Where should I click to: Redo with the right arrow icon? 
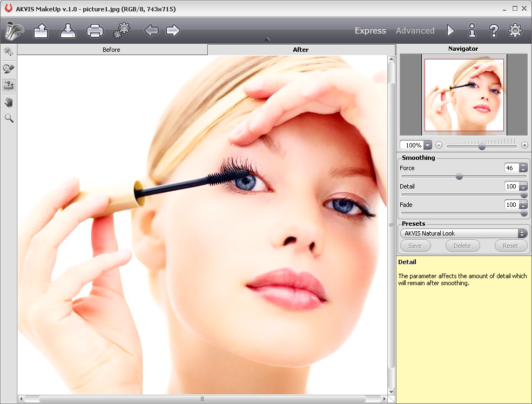click(173, 31)
